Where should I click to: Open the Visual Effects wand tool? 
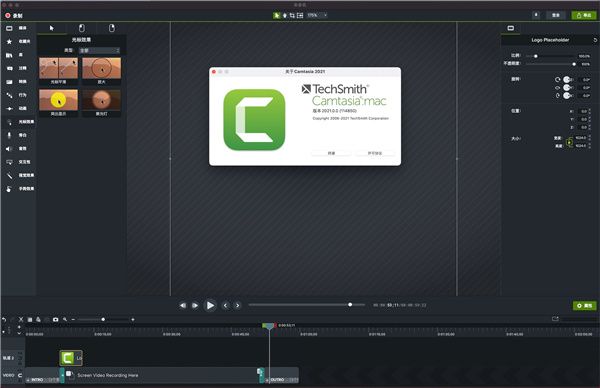19,176
